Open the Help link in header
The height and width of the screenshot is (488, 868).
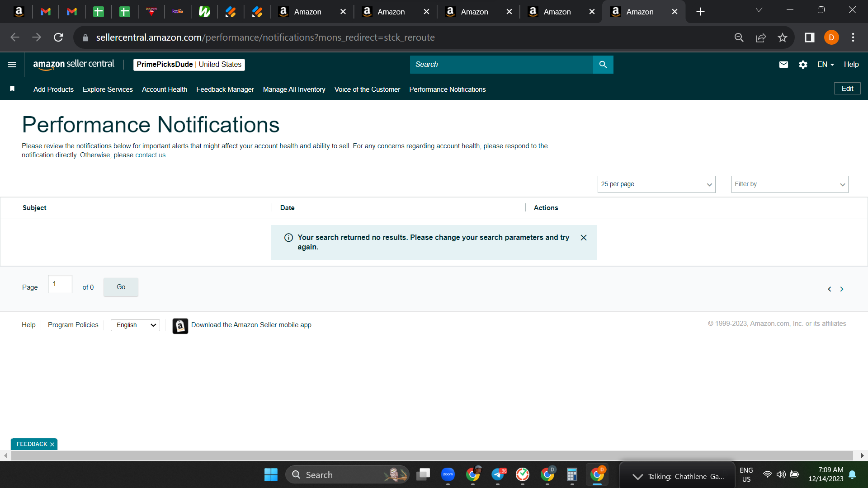(x=851, y=65)
